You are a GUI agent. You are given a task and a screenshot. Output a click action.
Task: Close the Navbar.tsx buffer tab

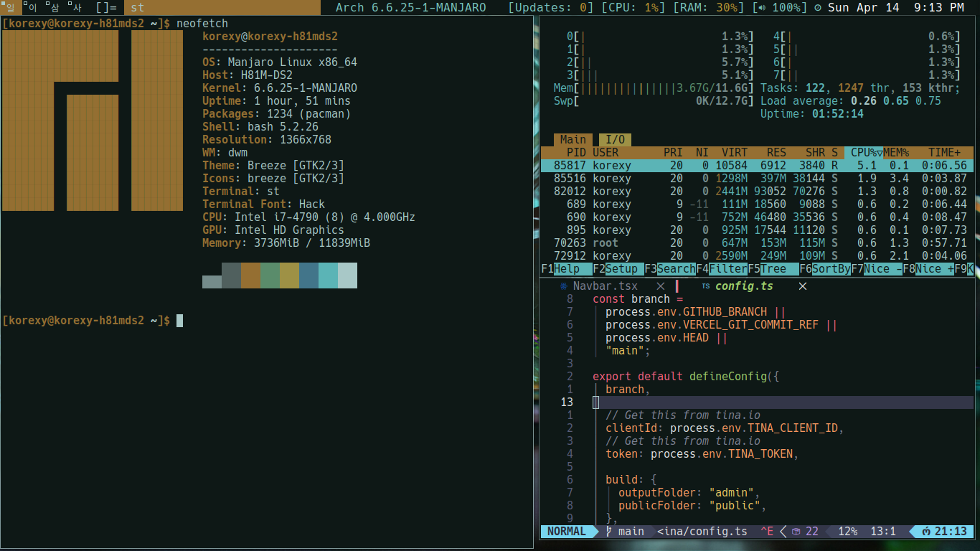(661, 286)
